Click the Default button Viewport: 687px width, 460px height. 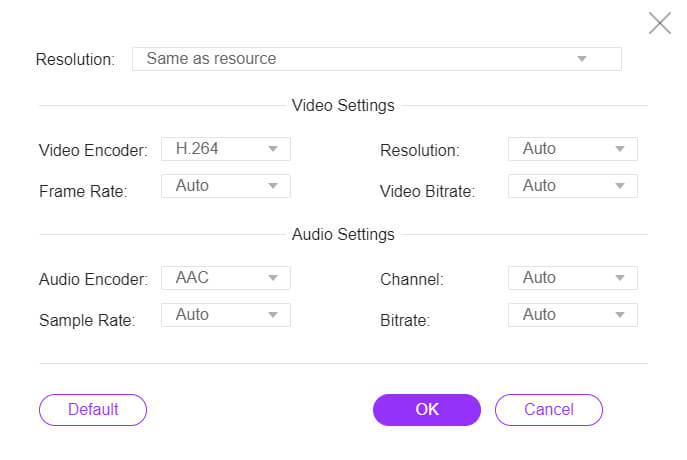point(93,410)
